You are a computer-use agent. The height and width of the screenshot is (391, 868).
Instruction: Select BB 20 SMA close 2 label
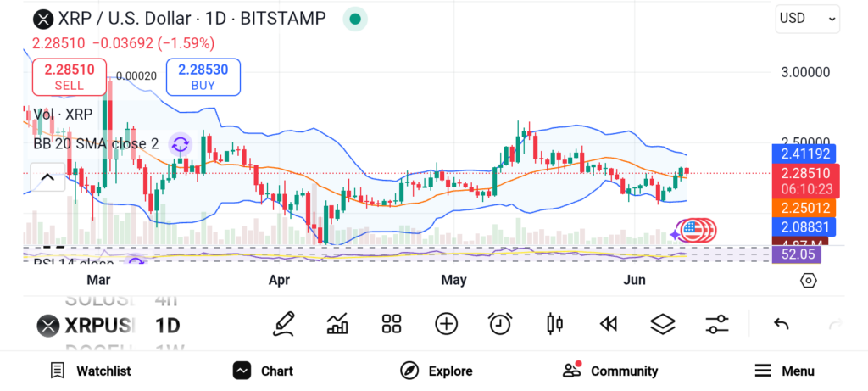(x=96, y=144)
